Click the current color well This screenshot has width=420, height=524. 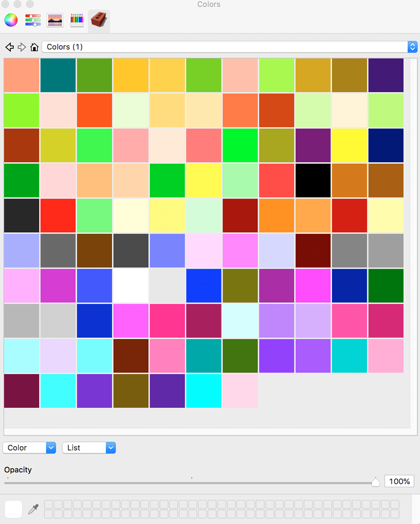point(13,509)
